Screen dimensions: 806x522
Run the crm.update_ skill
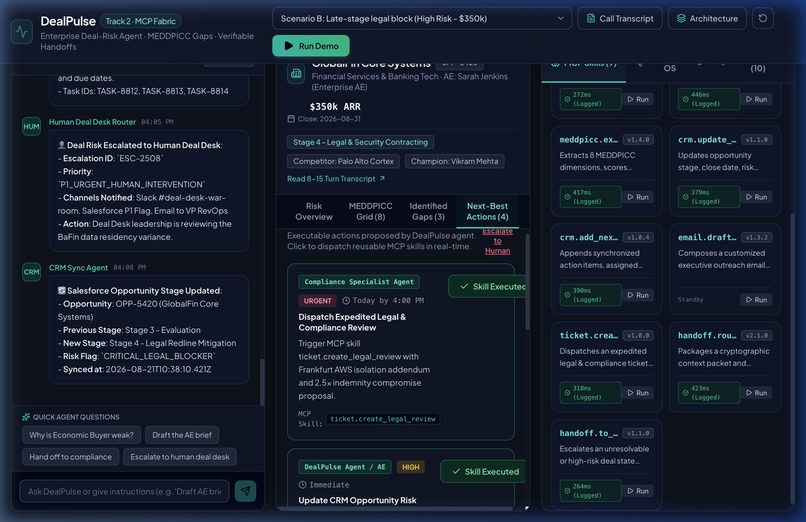[x=756, y=197]
